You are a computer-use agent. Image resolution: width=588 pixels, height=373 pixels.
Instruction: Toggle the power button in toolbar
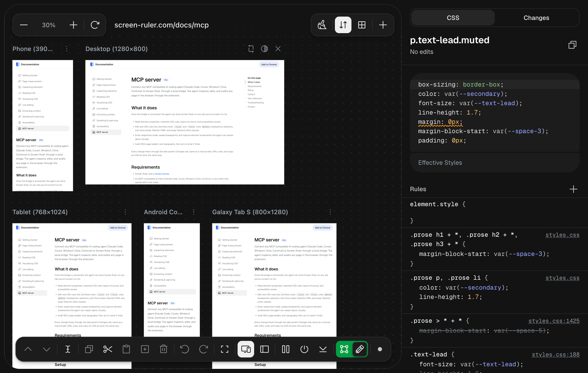pyautogui.click(x=304, y=349)
